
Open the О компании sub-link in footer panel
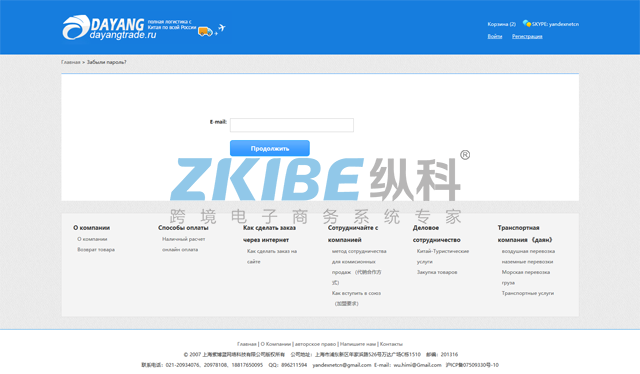tap(92, 239)
